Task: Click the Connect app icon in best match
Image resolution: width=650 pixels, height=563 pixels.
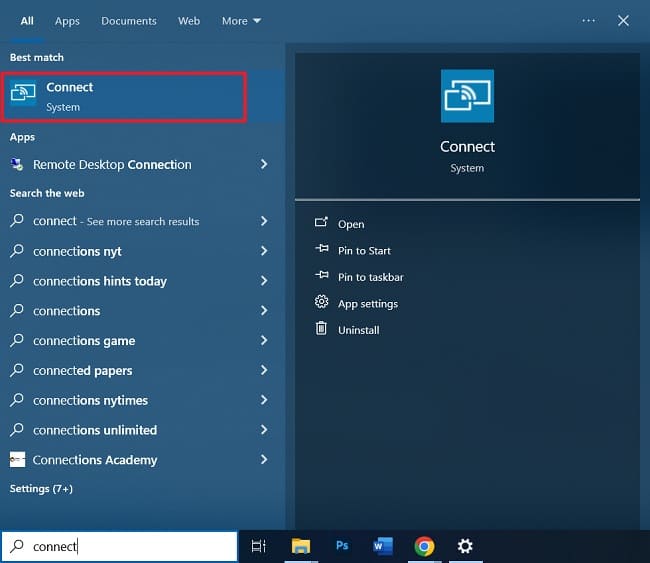Action: [x=23, y=92]
